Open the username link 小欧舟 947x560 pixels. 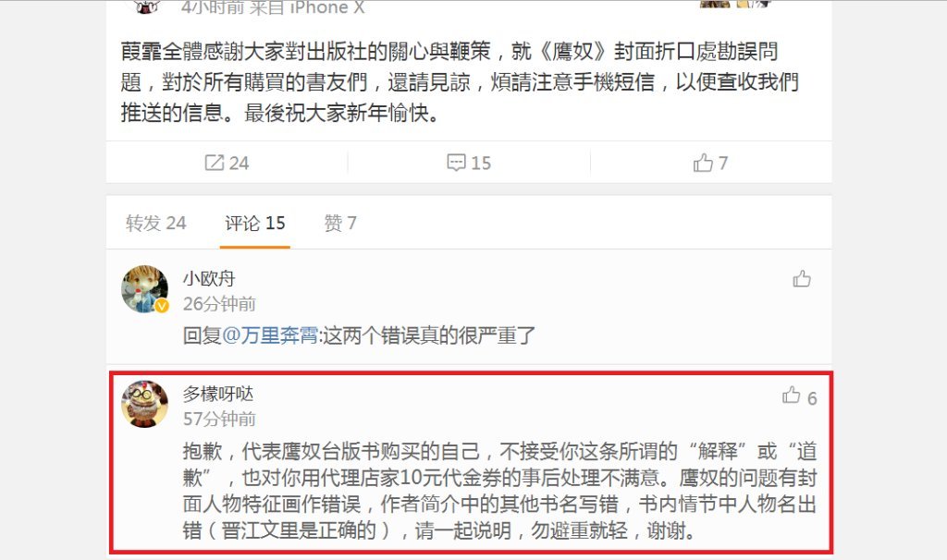click(x=209, y=279)
